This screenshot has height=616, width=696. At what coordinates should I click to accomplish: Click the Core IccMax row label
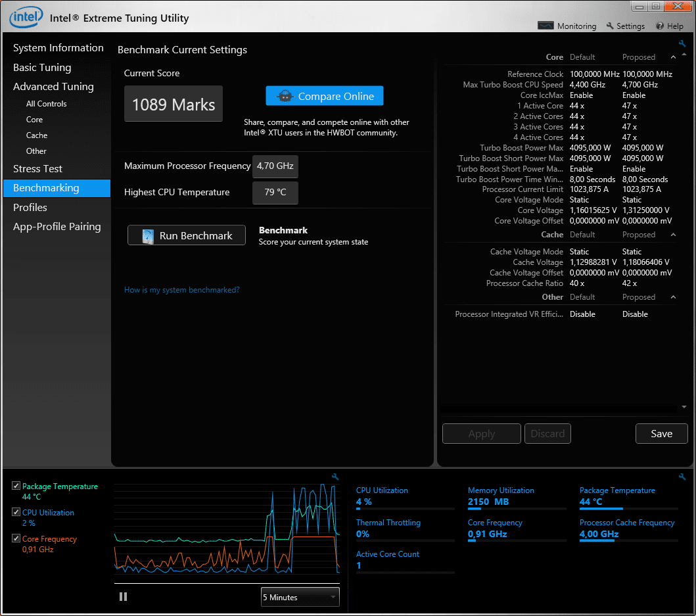542,95
